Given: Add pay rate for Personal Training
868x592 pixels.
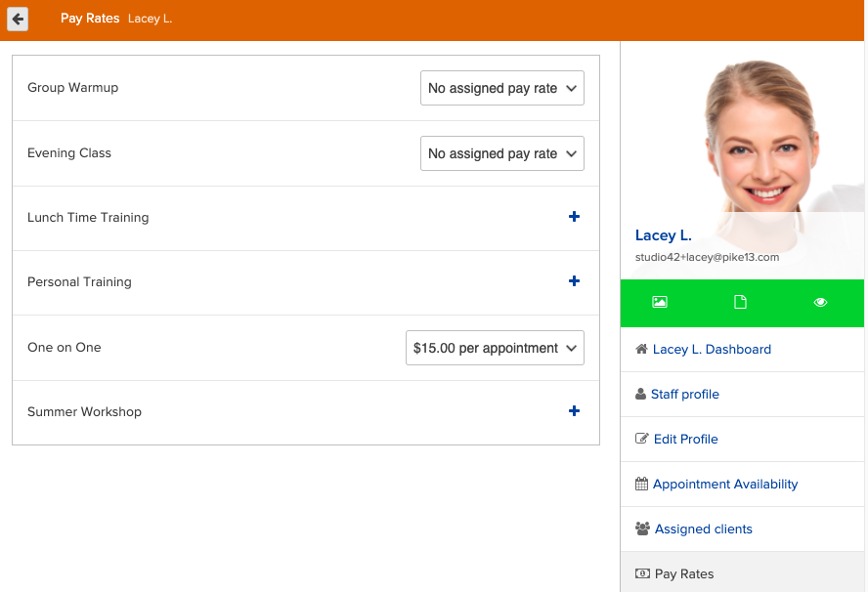Looking at the screenshot, I should (x=574, y=281).
